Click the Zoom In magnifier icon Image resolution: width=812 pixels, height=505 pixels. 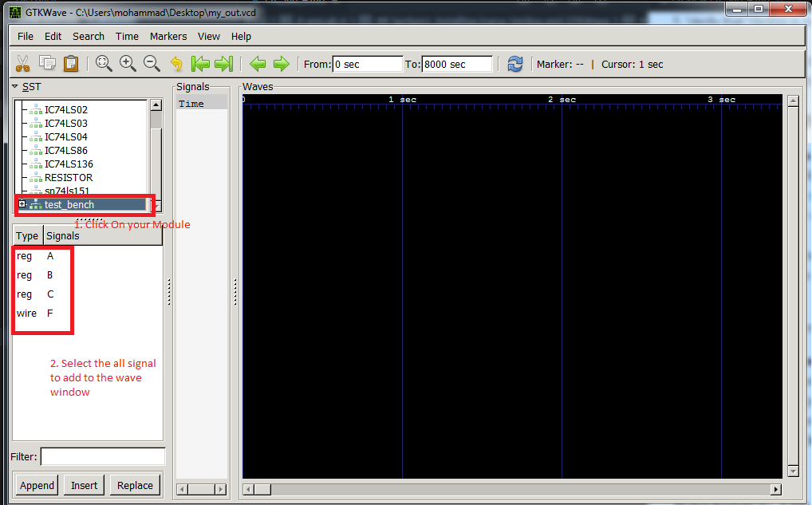[x=128, y=64]
